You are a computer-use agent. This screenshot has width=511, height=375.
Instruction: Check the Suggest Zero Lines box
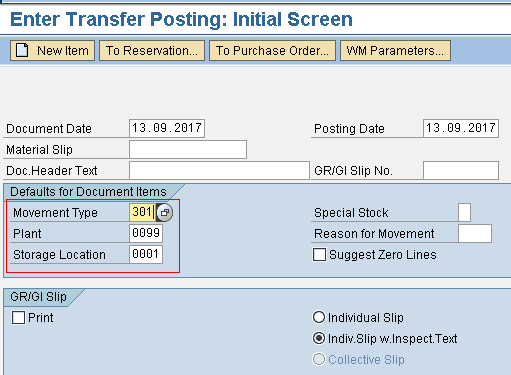[319, 255]
